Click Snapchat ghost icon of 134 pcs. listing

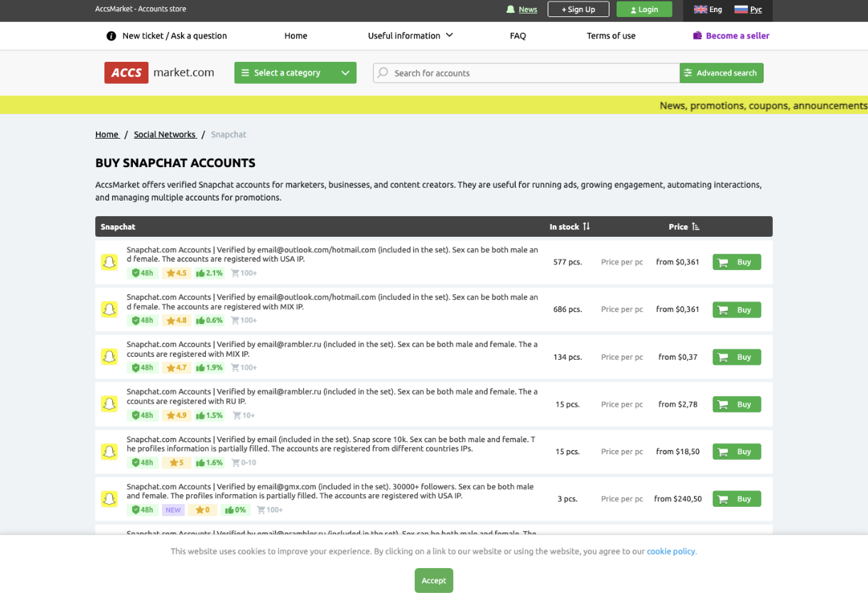tap(109, 357)
